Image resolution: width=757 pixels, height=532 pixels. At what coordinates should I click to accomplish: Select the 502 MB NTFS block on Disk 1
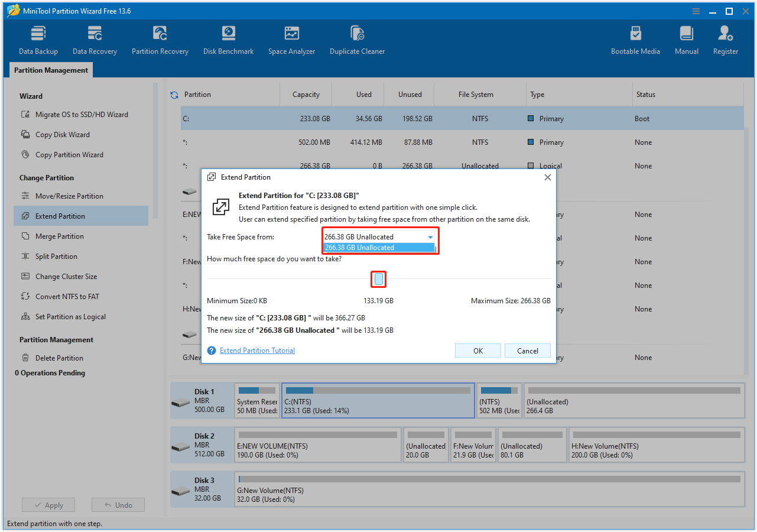(499, 401)
